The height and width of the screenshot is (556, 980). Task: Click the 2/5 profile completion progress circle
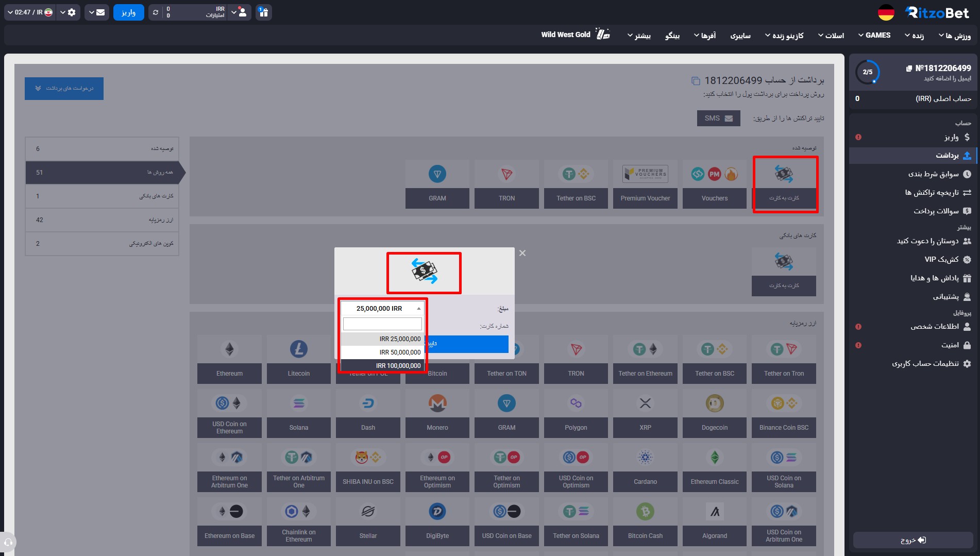click(868, 72)
